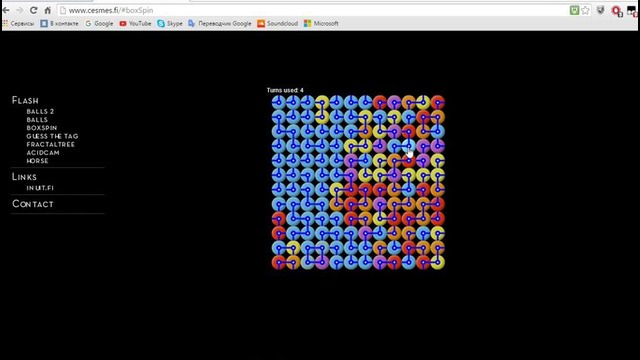Open the Сервисы apps bookmark
This screenshot has height=360, width=640.
pos(19,24)
